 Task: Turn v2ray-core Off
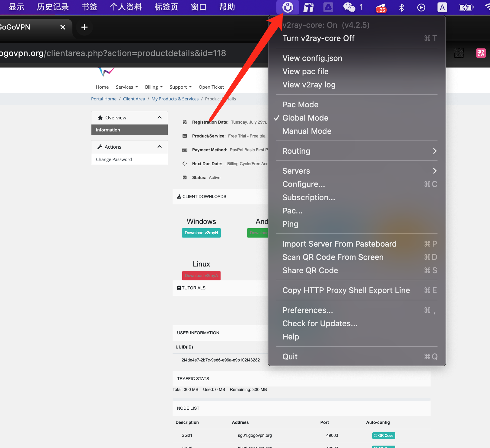[x=357, y=38]
